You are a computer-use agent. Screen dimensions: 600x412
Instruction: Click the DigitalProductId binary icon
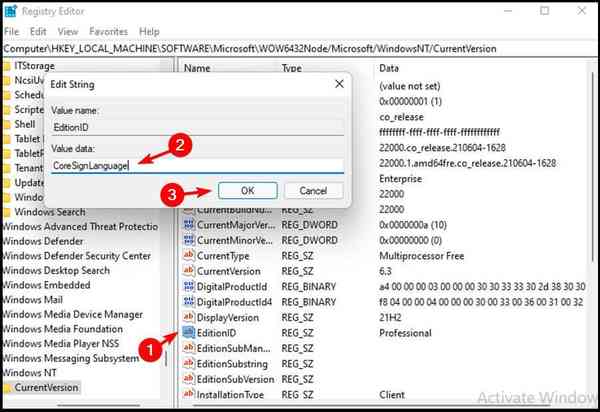click(x=189, y=287)
